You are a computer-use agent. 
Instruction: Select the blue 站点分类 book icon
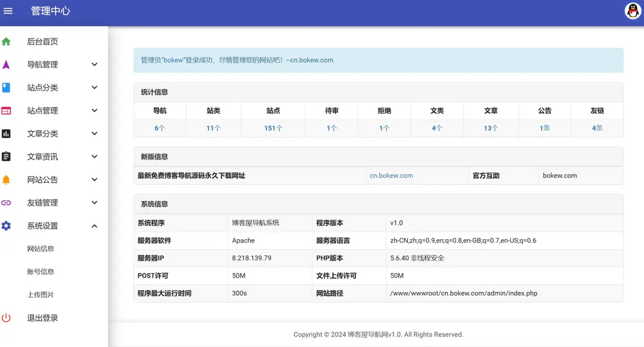click(x=5, y=87)
